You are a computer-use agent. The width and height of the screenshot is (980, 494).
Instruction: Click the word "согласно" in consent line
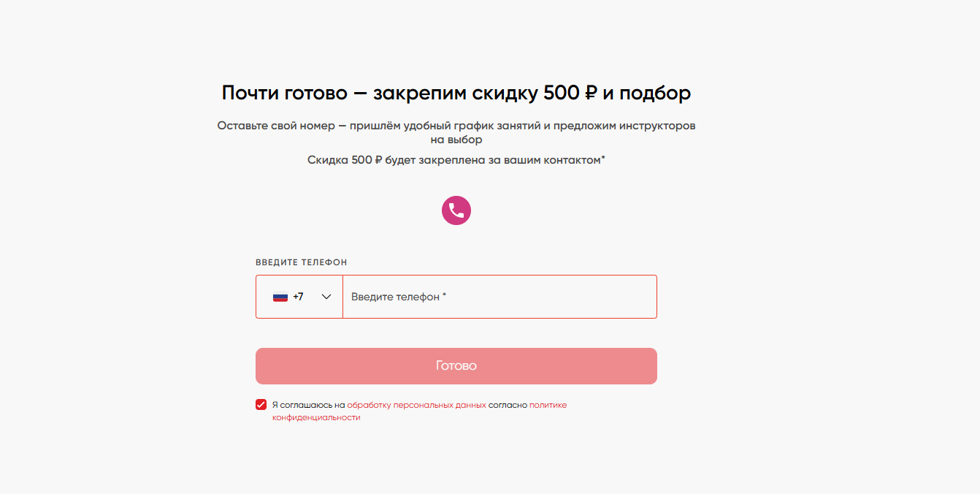[x=508, y=405]
